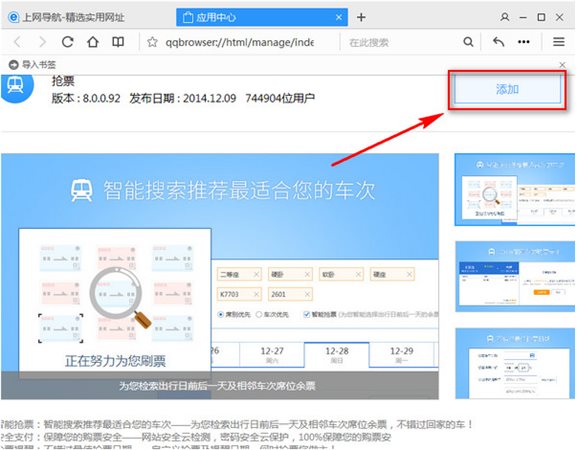Switch to the 上网导航 tab

point(67,17)
